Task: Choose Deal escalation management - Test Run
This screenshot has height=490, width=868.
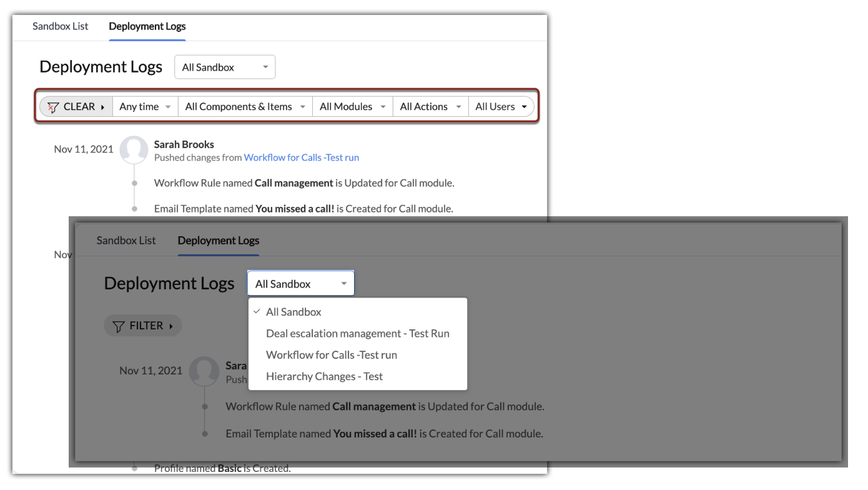Action: (357, 334)
